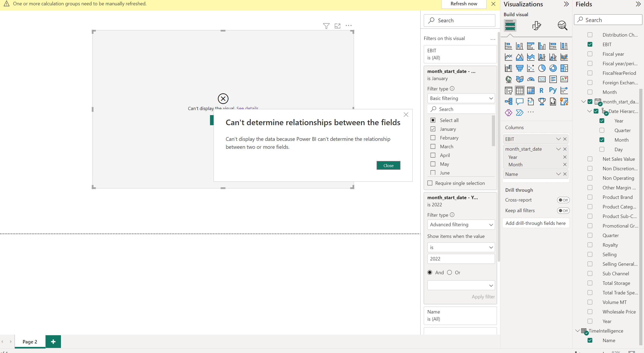Screen dimensions: 644x353
Task: Open the Analytics pane magnifier icon
Action: [562, 25]
